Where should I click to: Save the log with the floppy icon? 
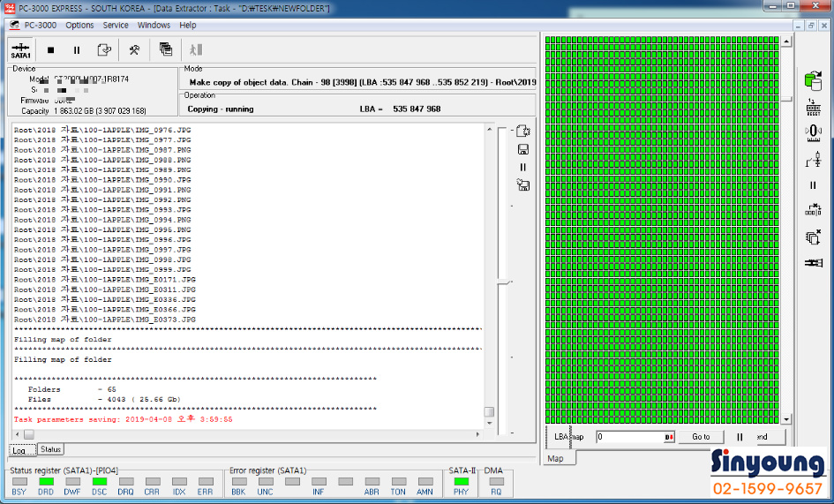522,149
